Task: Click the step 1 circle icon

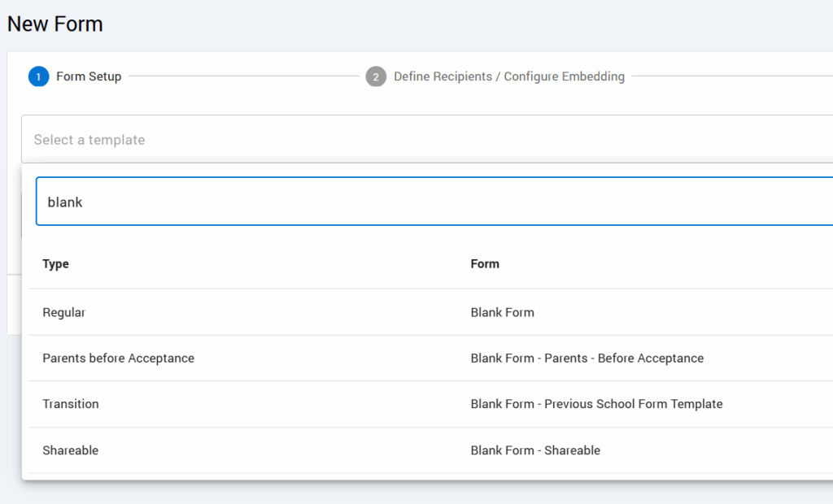Action: point(38,76)
